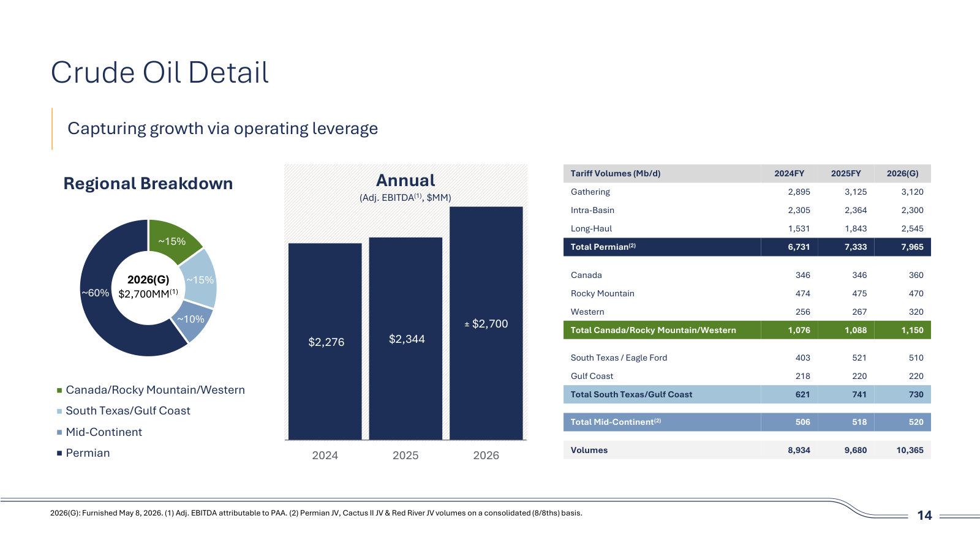
Task: Click Volumes 2024FY value 8,934
Action: (799, 450)
